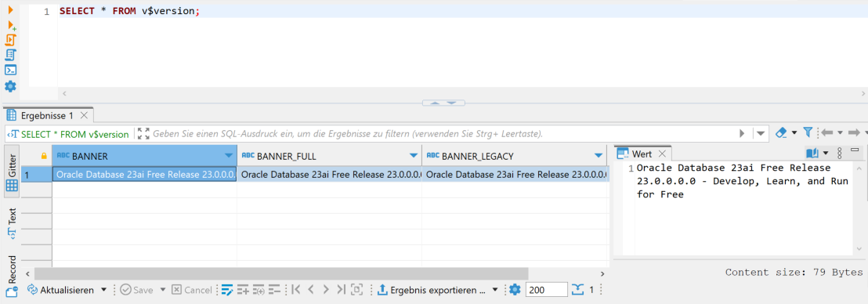The width and height of the screenshot is (868, 304).
Task: Open the SQL console terminal icon
Action: [x=10, y=71]
